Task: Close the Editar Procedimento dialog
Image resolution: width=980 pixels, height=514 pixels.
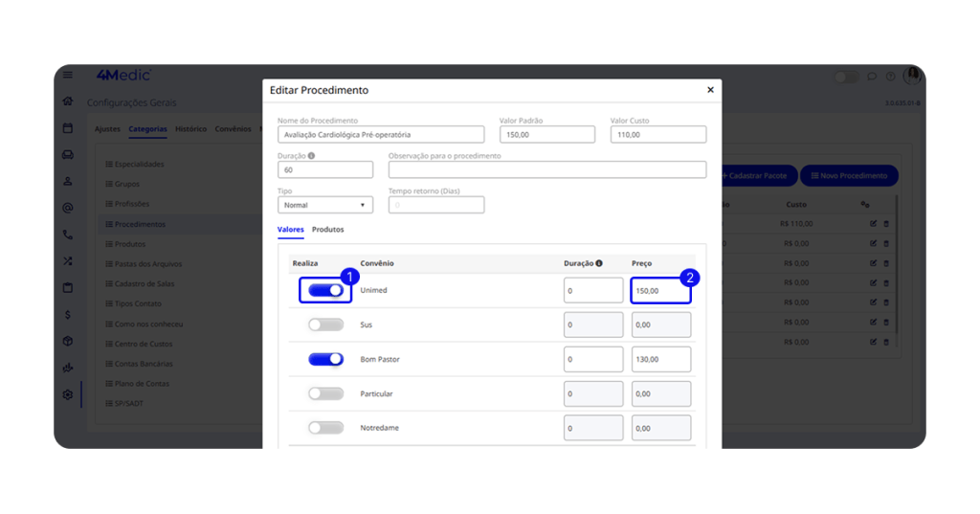Action: point(710,90)
